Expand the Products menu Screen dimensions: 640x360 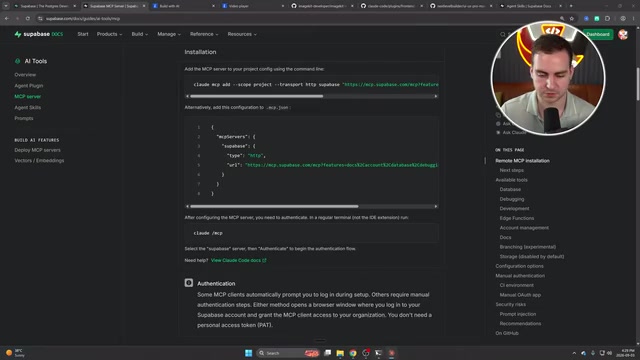click(x=109, y=34)
